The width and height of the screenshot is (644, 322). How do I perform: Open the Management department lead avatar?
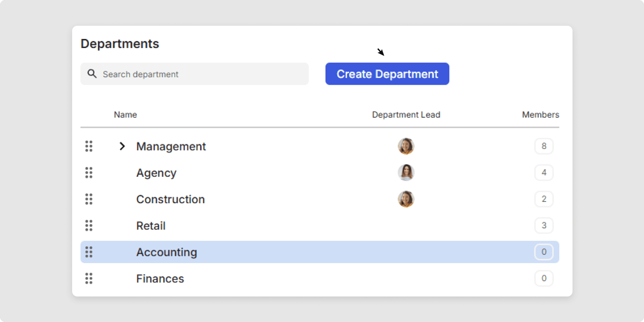tap(406, 146)
